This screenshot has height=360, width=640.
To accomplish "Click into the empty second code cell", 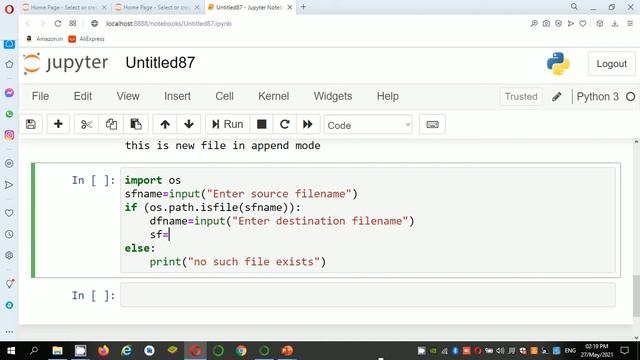I will point(368,295).
